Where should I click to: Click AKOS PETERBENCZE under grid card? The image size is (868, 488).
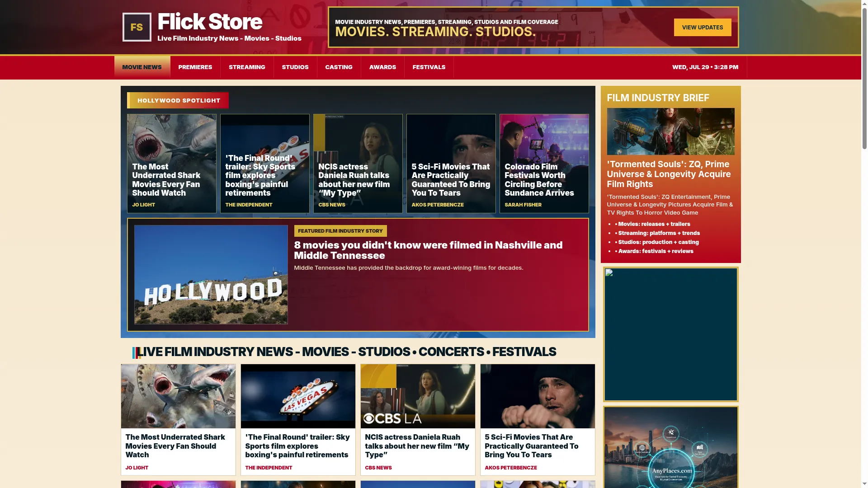click(511, 468)
